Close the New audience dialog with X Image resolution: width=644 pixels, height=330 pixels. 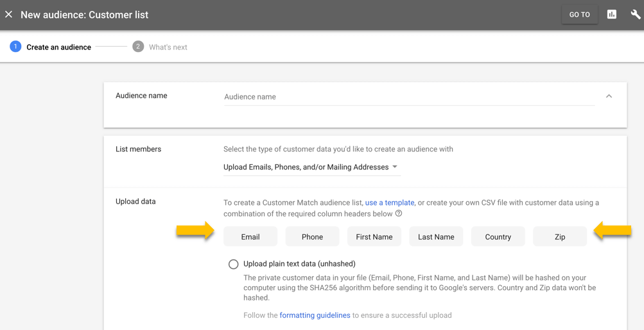8,15
